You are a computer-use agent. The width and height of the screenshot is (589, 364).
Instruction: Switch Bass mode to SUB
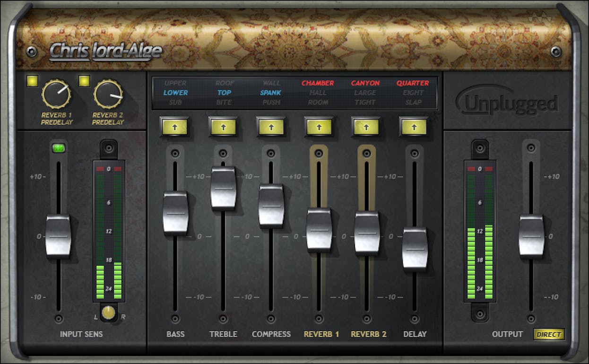(x=175, y=103)
